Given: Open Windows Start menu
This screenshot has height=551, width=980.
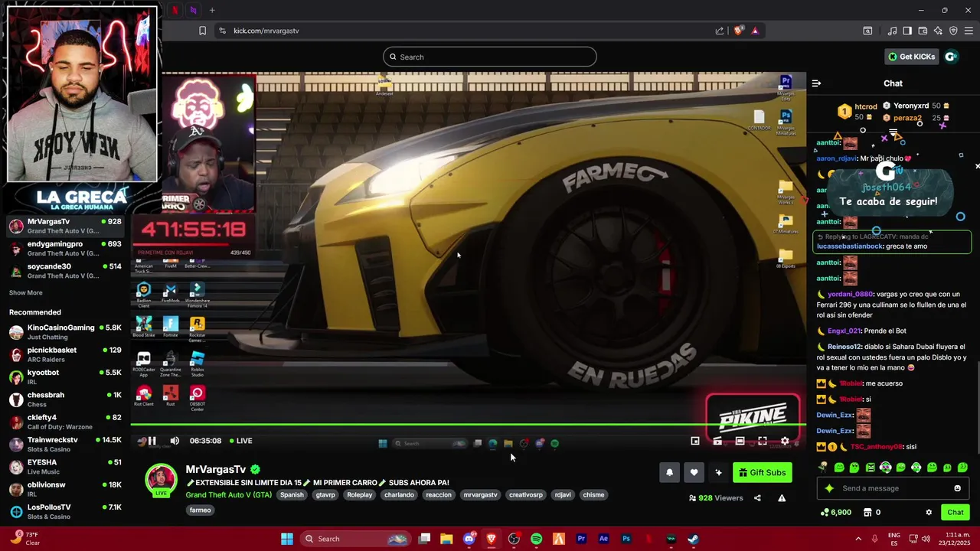Looking at the screenshot, I should [x=287, y=539].
